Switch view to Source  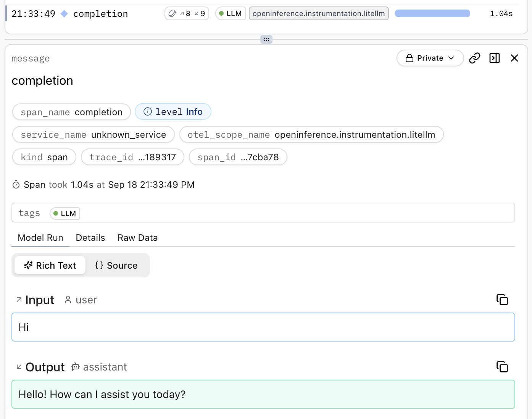click(116, 266)
